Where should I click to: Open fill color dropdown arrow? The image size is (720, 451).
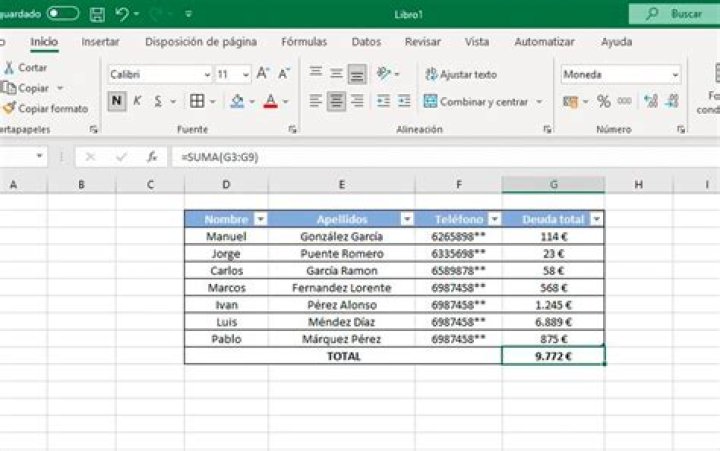(x=252, y=101)
